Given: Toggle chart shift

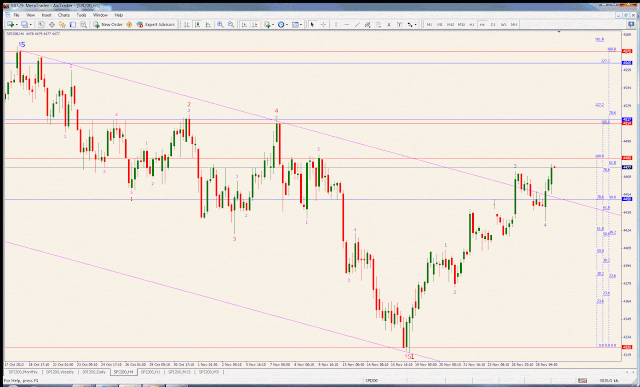Looking at the screenshot, I should tap(255, 24).
